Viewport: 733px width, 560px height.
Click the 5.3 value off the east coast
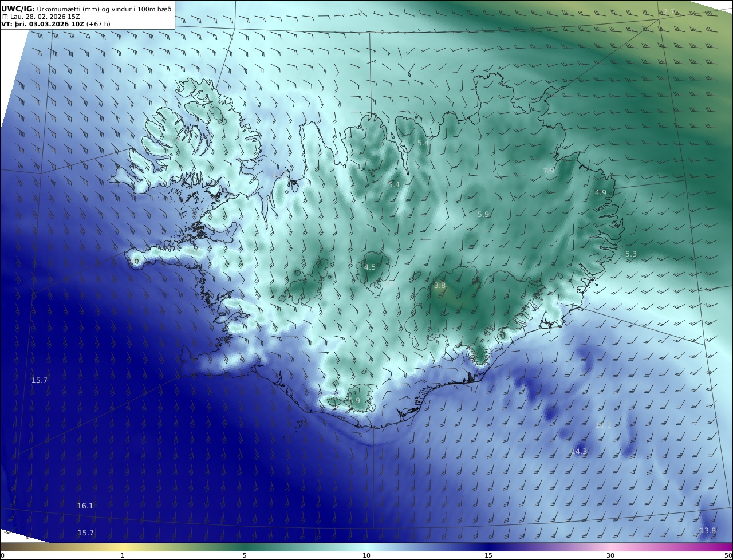pos(630,254)
